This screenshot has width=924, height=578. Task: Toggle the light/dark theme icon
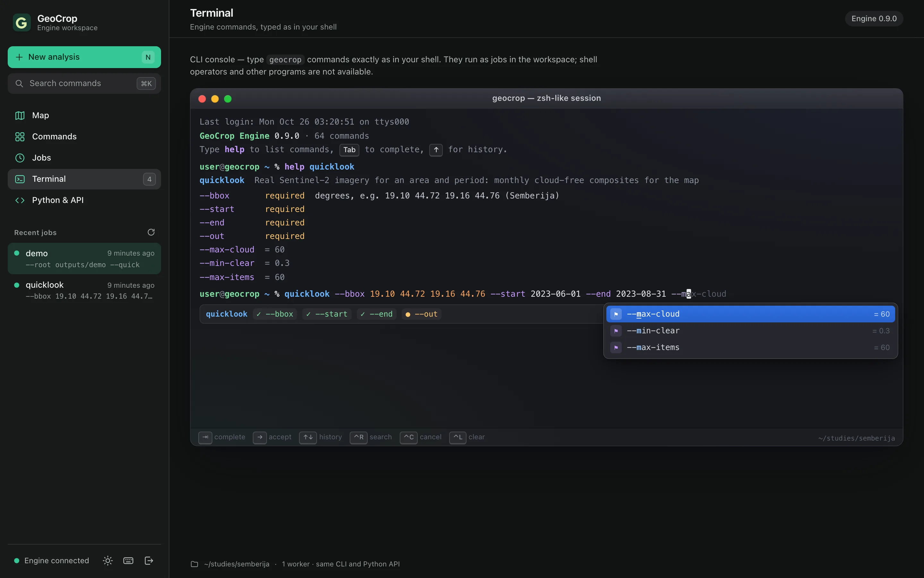(108, 561)
